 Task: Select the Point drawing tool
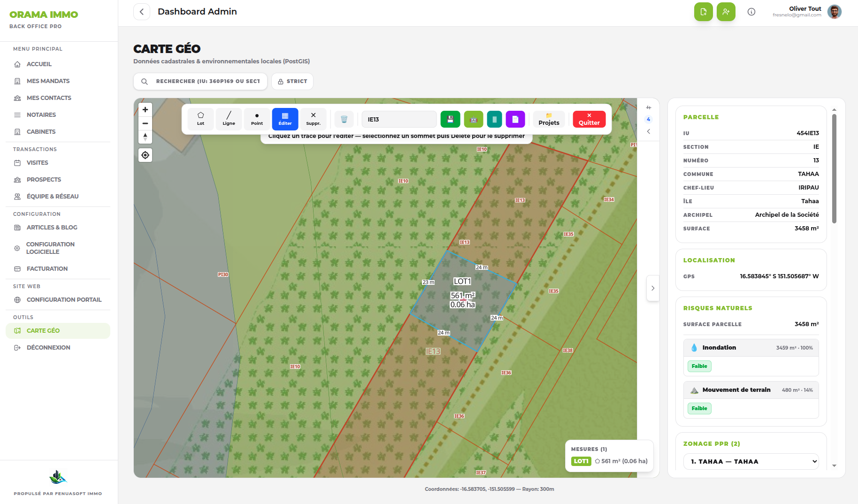coord(257,119)
